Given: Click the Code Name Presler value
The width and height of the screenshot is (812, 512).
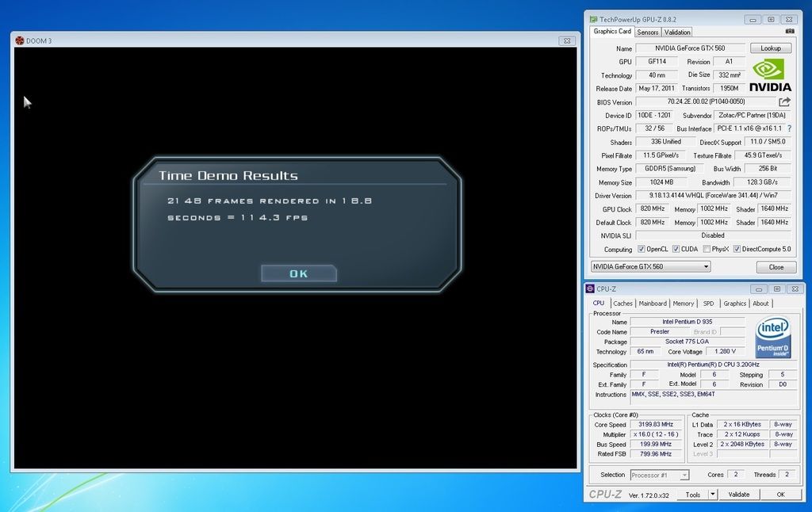Looking at the screenshot, I should coord(660,331).
